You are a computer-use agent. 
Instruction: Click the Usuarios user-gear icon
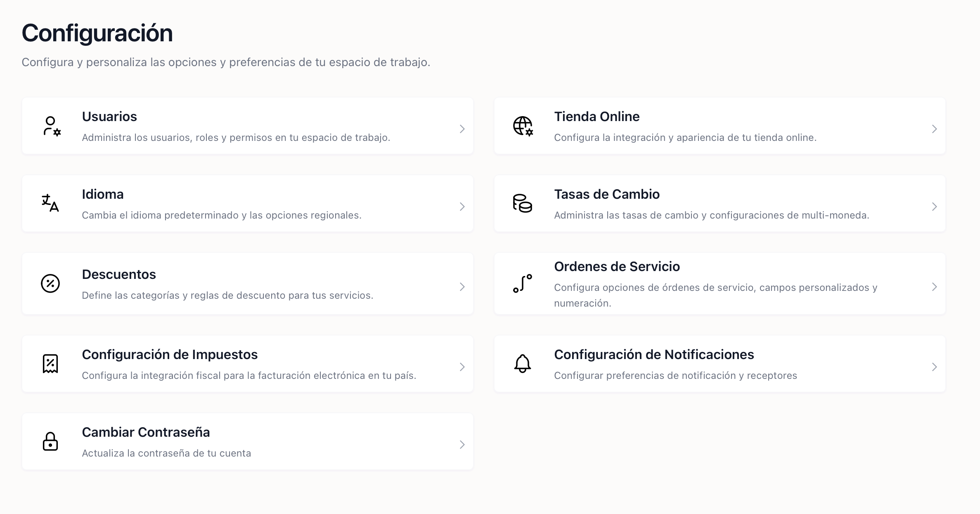[51, 126]
